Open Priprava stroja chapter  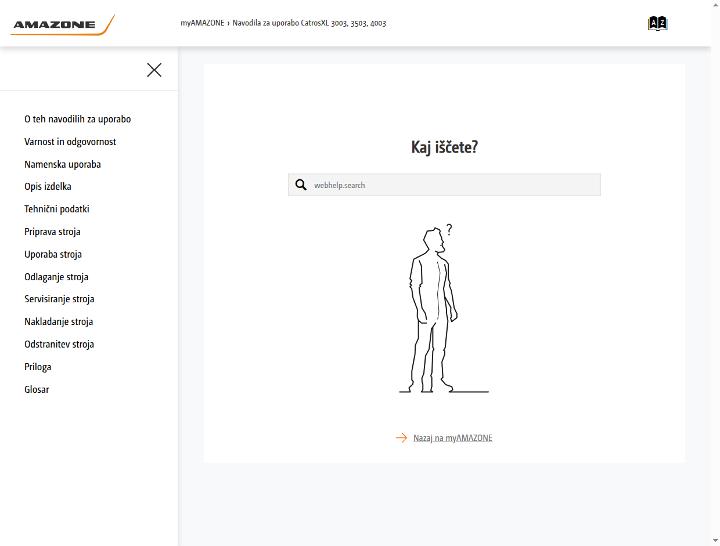pyautogui.click(x=52, y=231)
